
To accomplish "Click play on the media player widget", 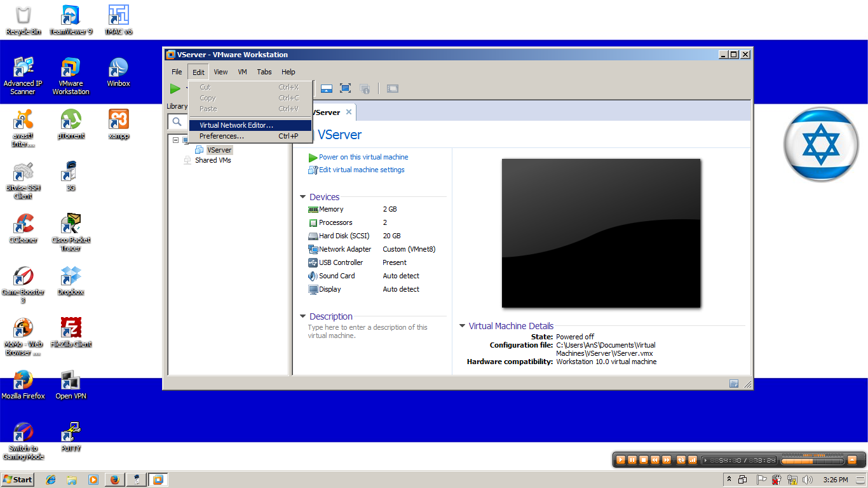I will coord(621,460).
